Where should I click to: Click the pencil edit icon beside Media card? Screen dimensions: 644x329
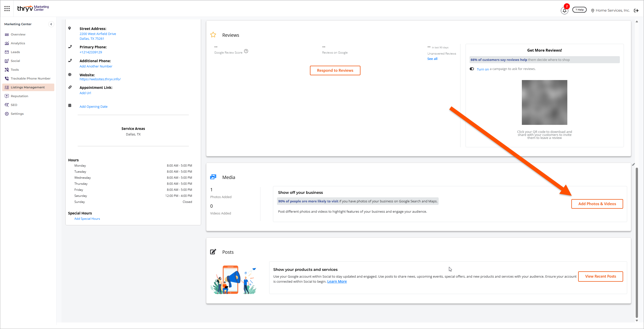point(633,164)
